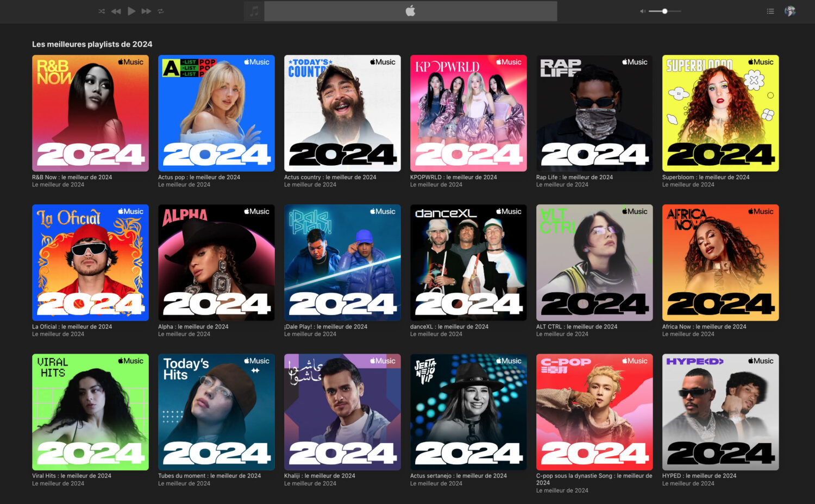This screenshot has height=504, width=815.
Task: Open the KPOPWRLD 2024 playlist artwork
Action: [x=468, y=113]
